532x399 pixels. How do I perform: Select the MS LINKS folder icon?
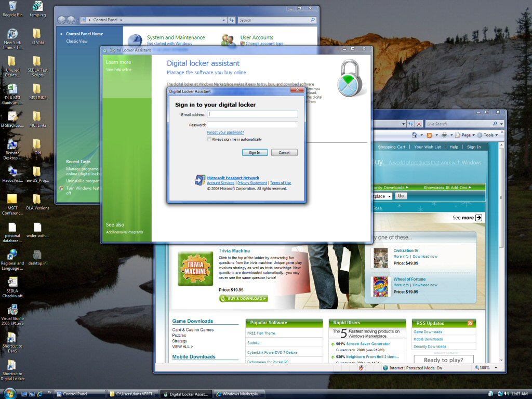pos(37,92)
